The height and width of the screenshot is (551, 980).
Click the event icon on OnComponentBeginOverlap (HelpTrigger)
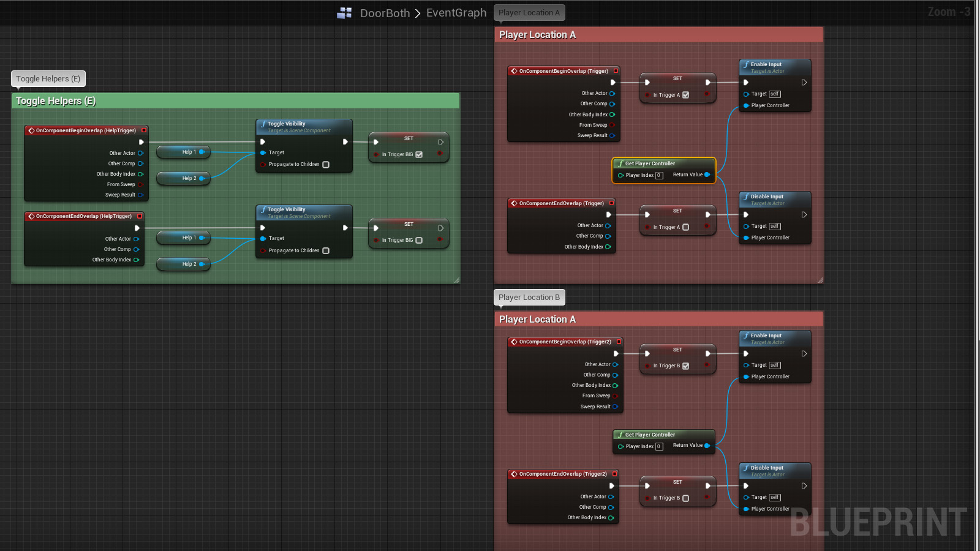31,130
